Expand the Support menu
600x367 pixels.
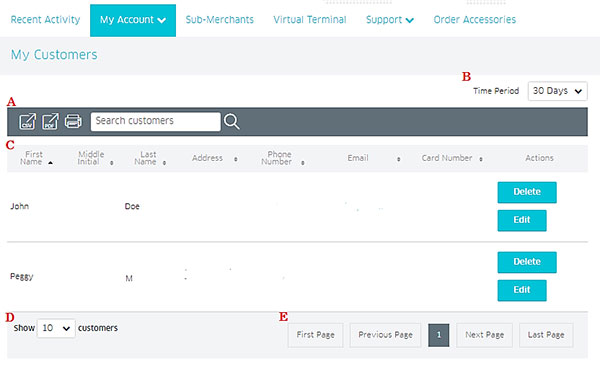(x=390, y=20)
